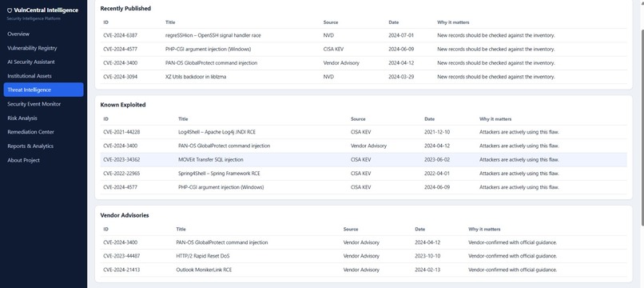Click CVE-2024-3094 ID
Viewport: 644px width, 288px height.
[x=121, y=77]
